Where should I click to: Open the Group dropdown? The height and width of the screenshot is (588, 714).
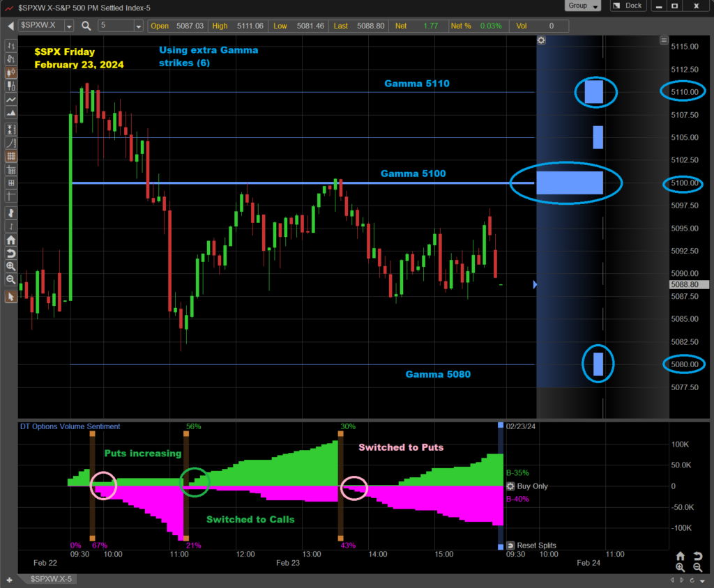tap(583, 6)
